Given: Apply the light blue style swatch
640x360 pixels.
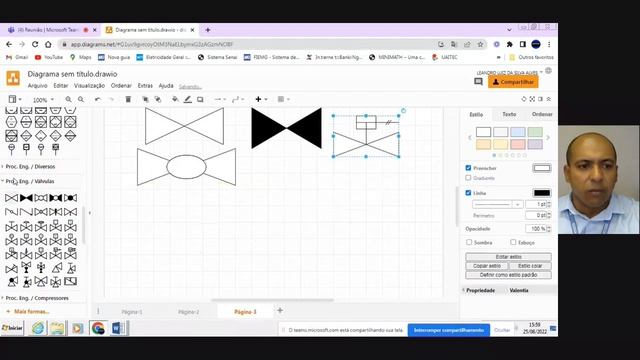Looking at the screenshot, I should point(518,132).
